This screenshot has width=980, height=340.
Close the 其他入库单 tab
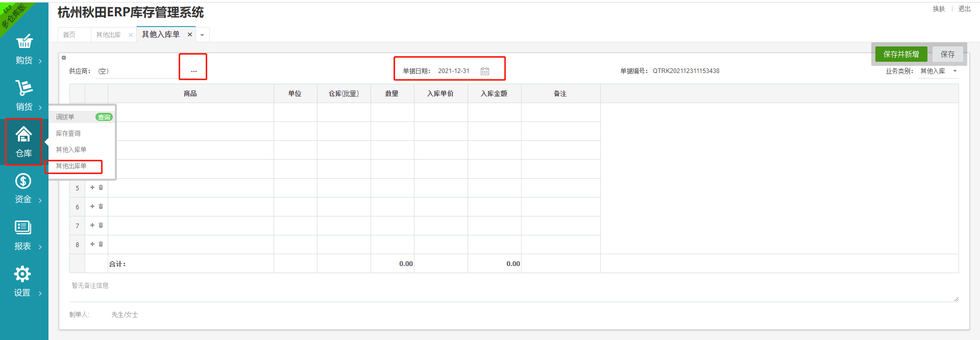[x=190, y=34]
